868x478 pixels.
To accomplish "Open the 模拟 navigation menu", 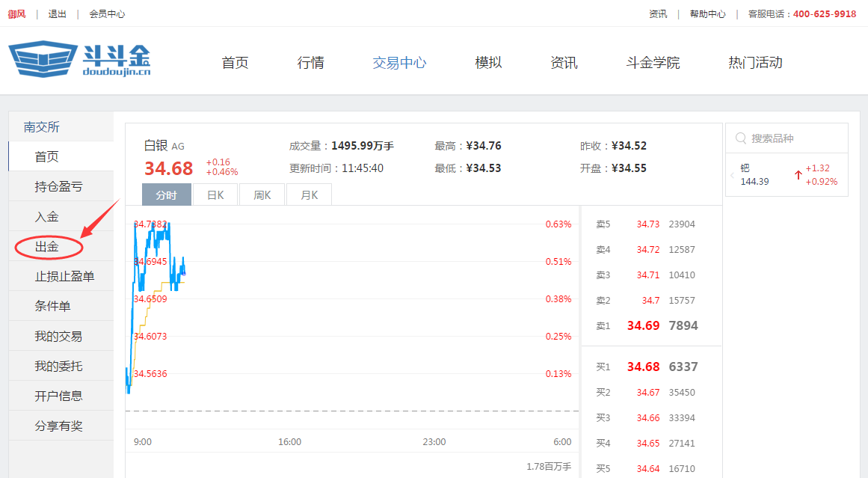I will [x=488, y=63].
